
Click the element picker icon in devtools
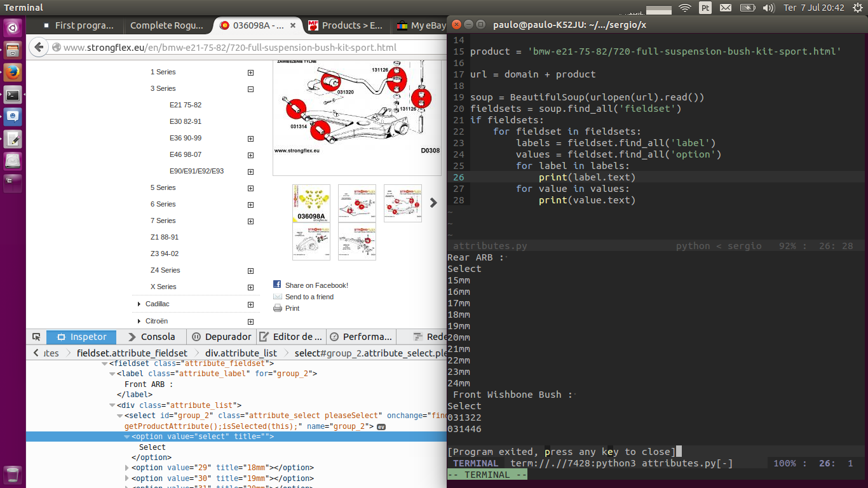tap(36, 337)
